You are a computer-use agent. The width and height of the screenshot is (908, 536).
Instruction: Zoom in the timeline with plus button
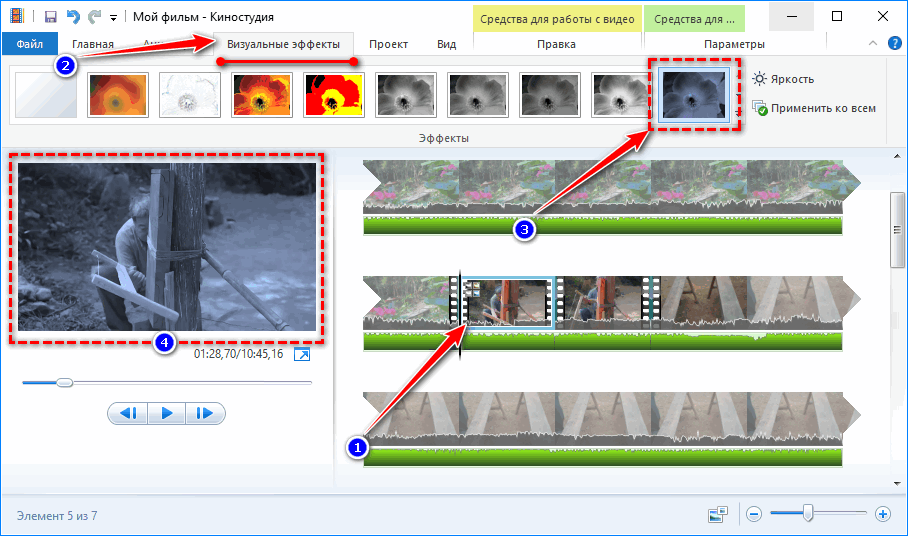point(883,514)
